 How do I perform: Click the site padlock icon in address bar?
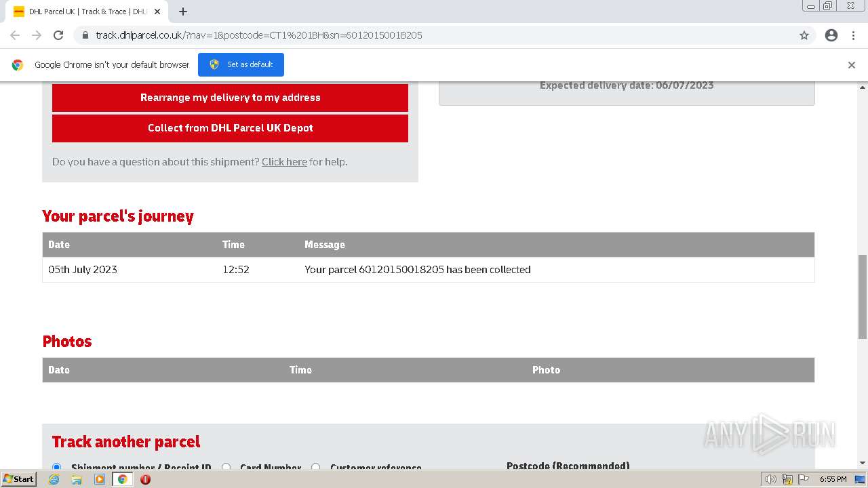[x=85, y=35]
